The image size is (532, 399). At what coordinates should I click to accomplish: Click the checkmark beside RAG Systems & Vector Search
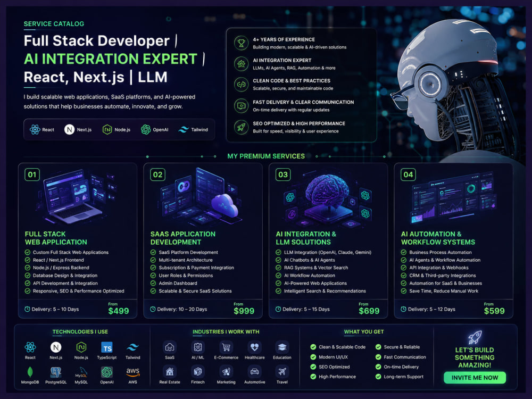pos(279,268)
